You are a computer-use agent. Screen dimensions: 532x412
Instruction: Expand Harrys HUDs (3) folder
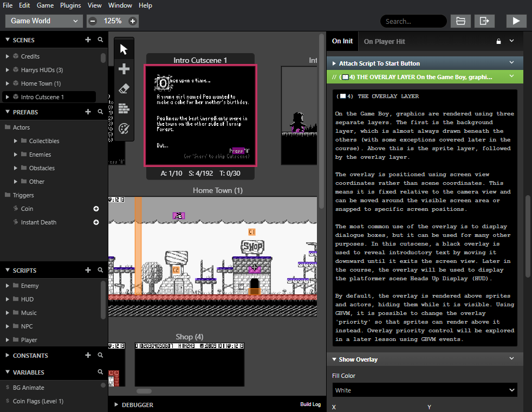point(8,70)
